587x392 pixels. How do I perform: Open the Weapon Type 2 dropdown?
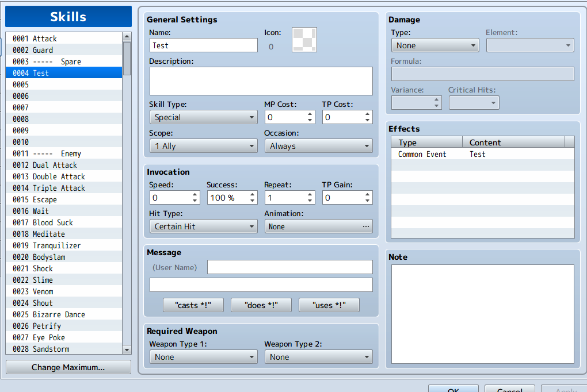pos(319,357)
